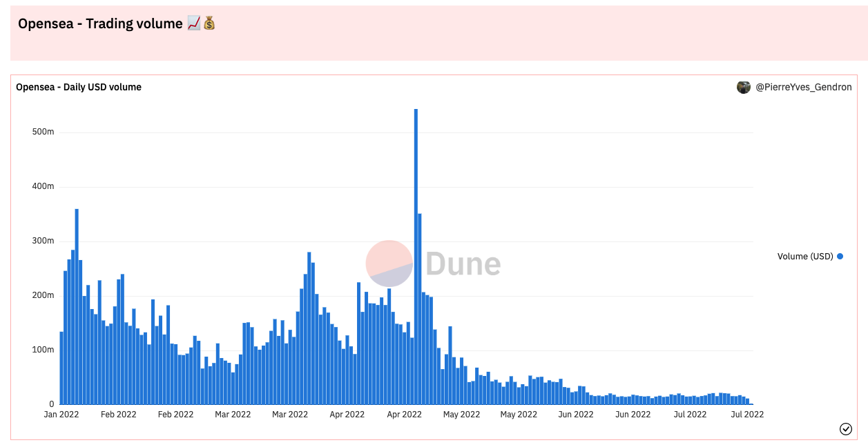868x447 pixels.
Task: Click the author avatar beside @PierreYves_Gendron
Action: 744,88
